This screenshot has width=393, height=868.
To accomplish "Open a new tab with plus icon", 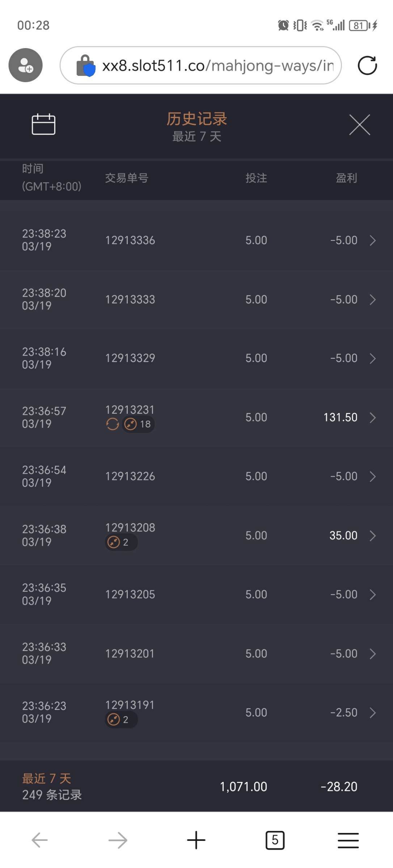I will click(196, 840).
